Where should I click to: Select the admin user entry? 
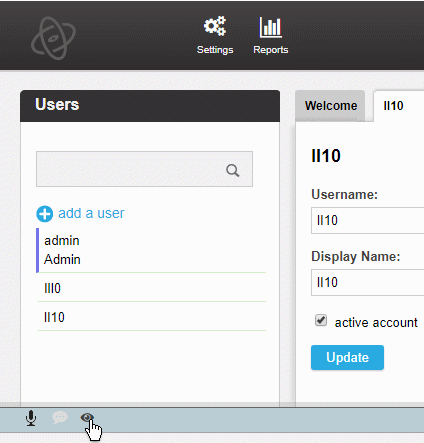pos(151,250)
